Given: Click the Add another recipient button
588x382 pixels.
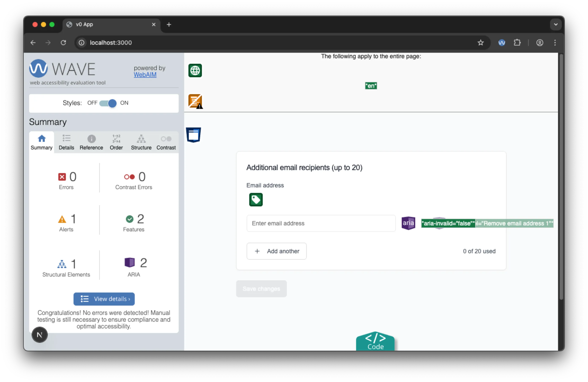Looking at the screenshot, I should (276, 251).
